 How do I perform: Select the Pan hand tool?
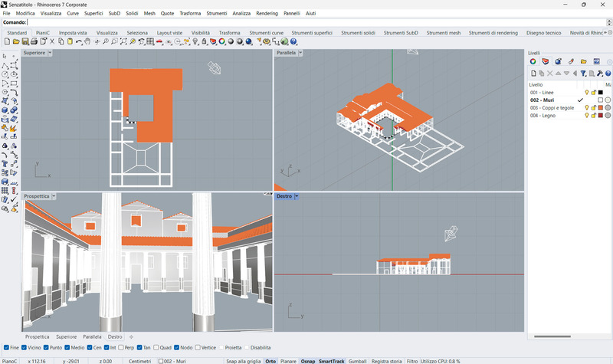[87, 41]
